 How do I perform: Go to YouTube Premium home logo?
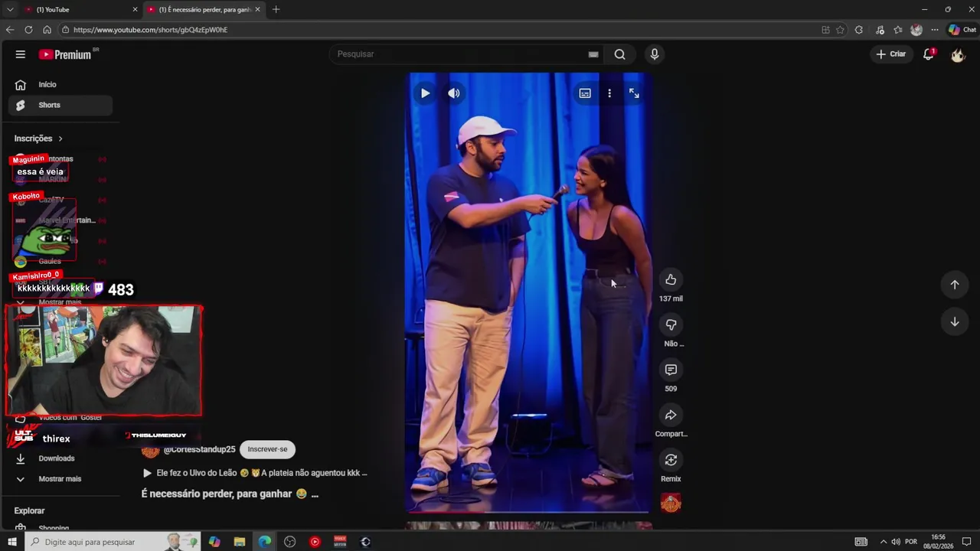tap(67, 54)
